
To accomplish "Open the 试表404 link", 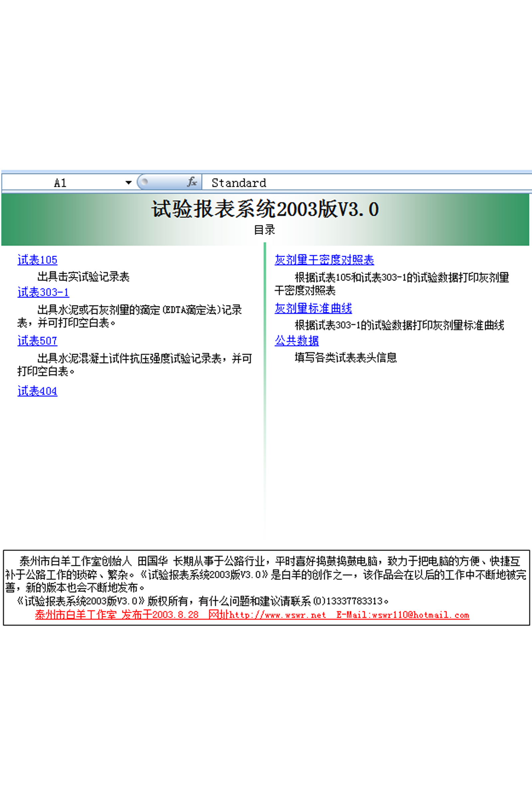I will tap(37, 391).
